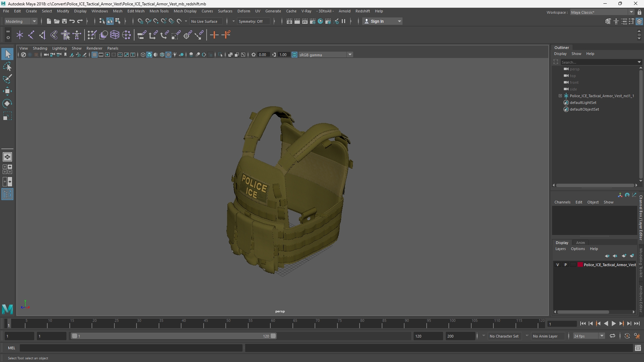Click the create joints shelf icon
644x362 pixels.
coord(31,35)
